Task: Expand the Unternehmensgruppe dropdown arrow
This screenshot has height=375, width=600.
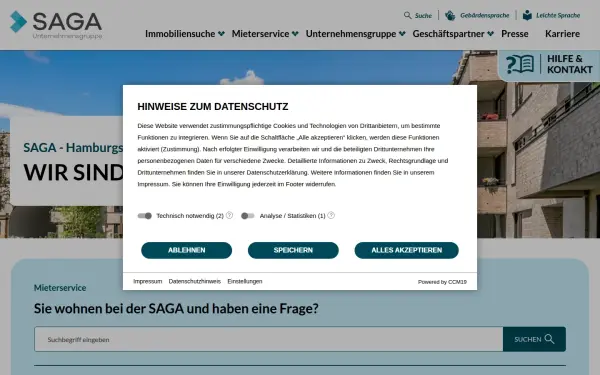Action: coord(402,34)
